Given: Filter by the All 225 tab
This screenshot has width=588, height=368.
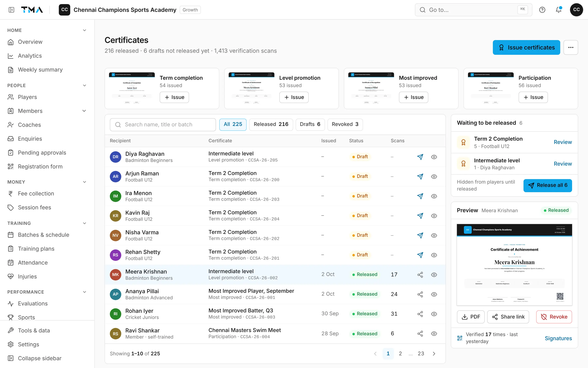Looking at the screenshot, I should pyautogui.click(x=233, y=124).
